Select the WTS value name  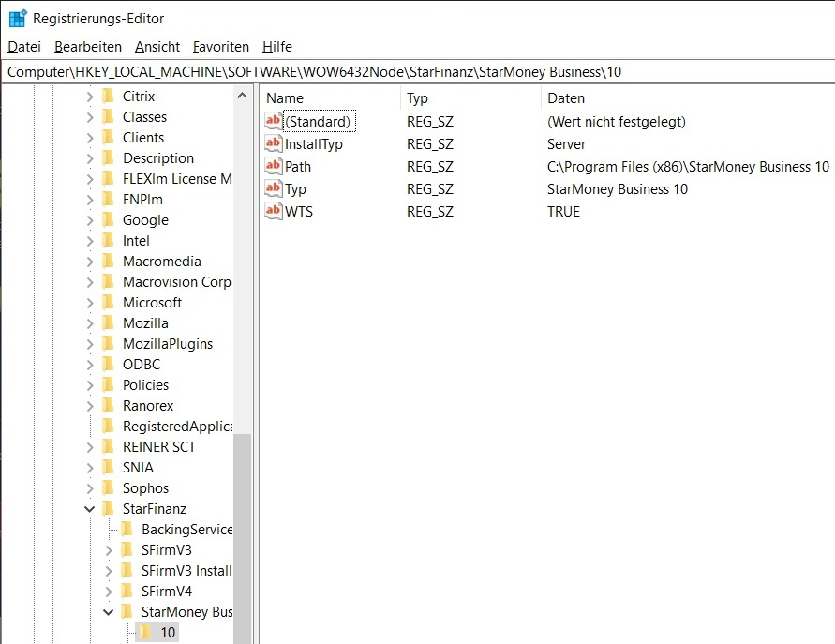click(299, 212)
